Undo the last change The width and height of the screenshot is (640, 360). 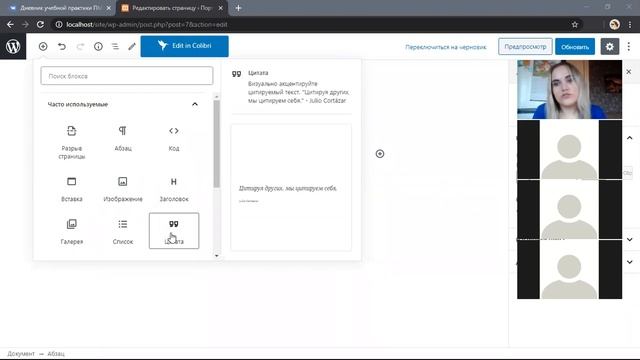coord(62,47)
